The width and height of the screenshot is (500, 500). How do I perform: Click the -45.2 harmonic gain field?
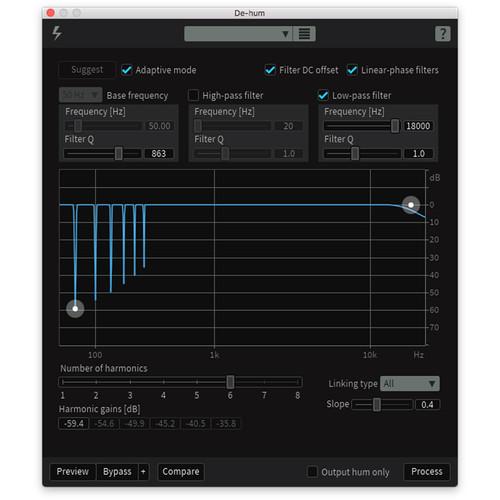click(165, 424)
